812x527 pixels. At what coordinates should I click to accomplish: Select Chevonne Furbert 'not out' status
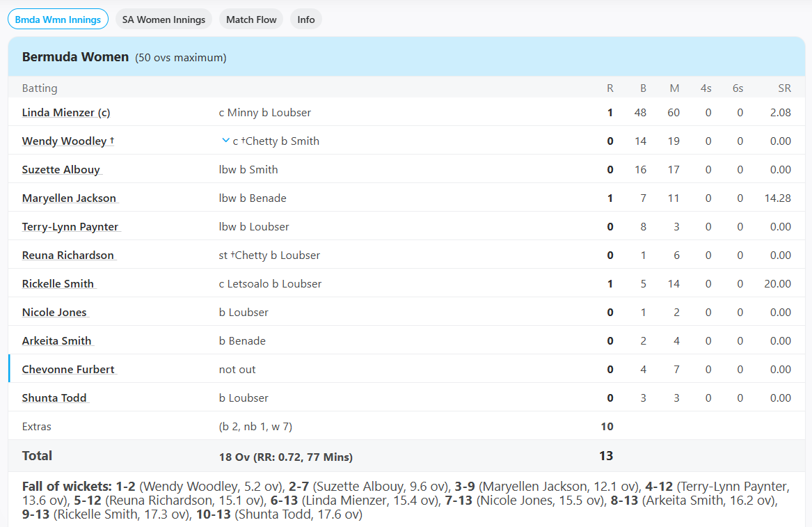tap(237, 369)
